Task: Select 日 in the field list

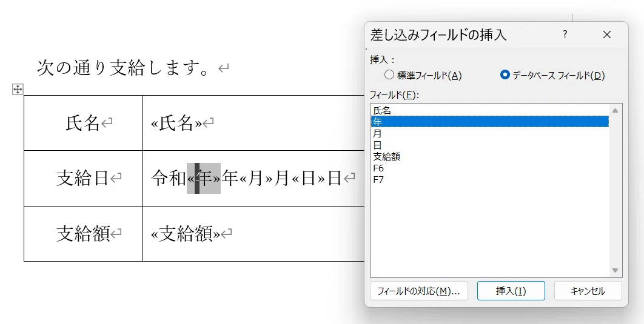Action: (489, 145)
